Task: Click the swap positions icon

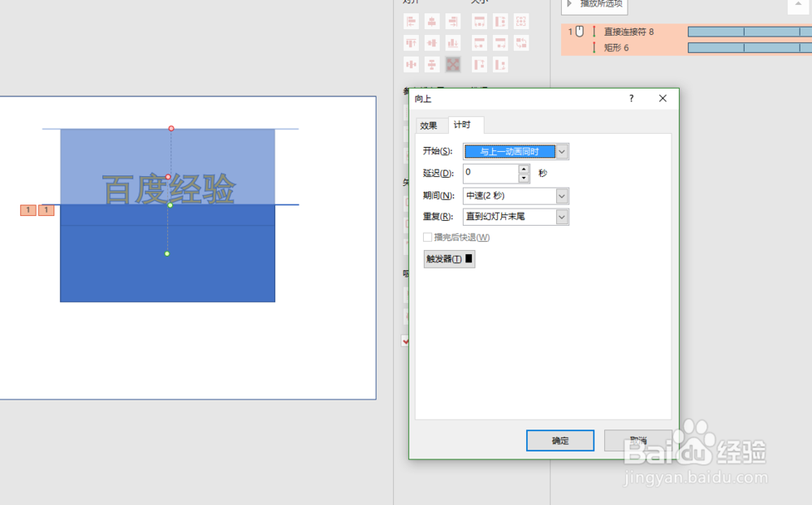Action: coord(521,42)
